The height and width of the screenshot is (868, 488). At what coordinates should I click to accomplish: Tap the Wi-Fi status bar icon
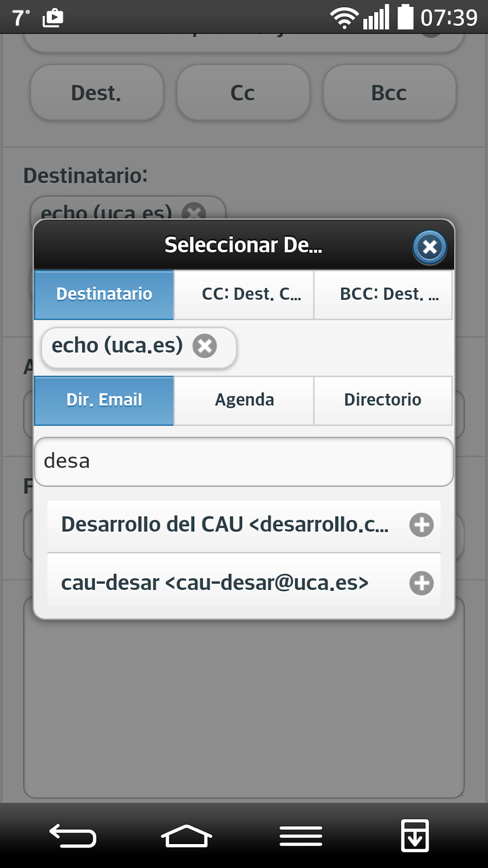pyautogui.click(x=344, y=18)
